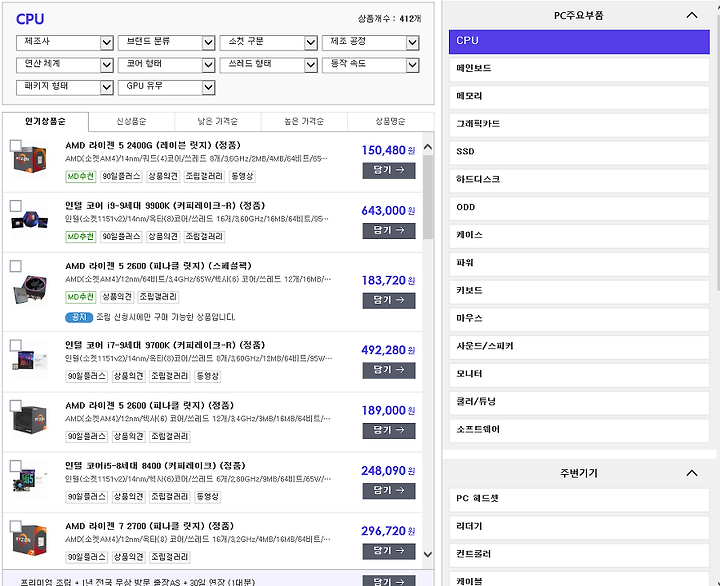Select CPU category in sidebar
The image size is (720, 586).
579,41
